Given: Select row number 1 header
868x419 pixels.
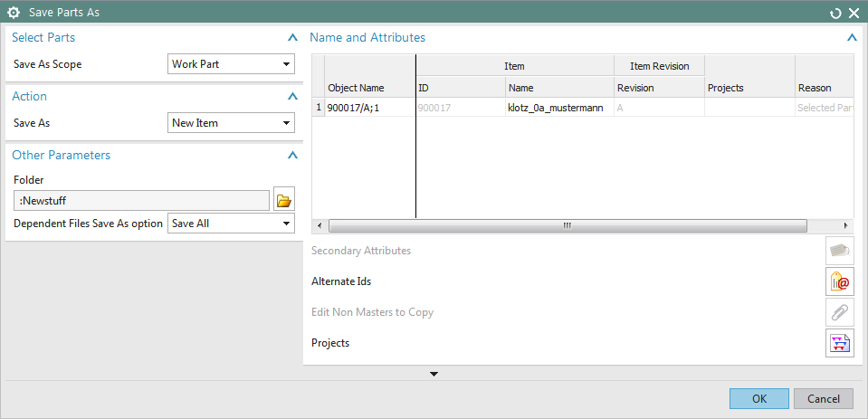Looking at the screenshot, I should [319, 108].
